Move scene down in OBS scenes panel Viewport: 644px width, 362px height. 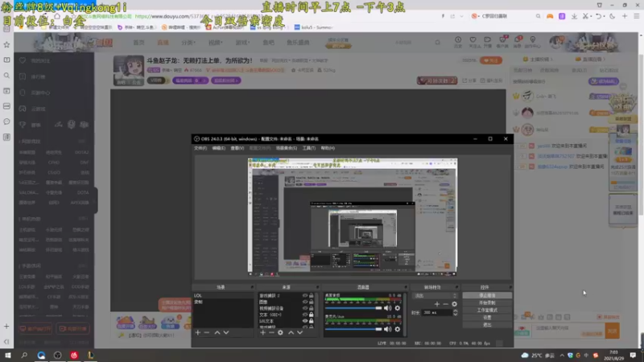click(x=226, y=332)
